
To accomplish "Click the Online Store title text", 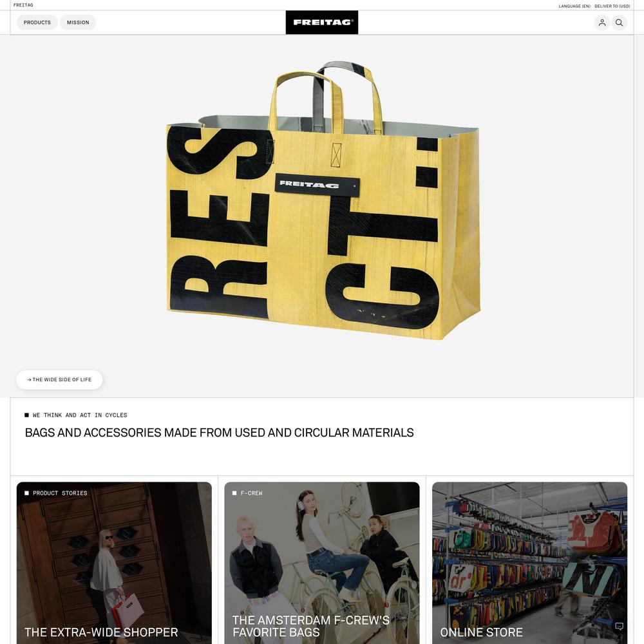I will [481, 632].
